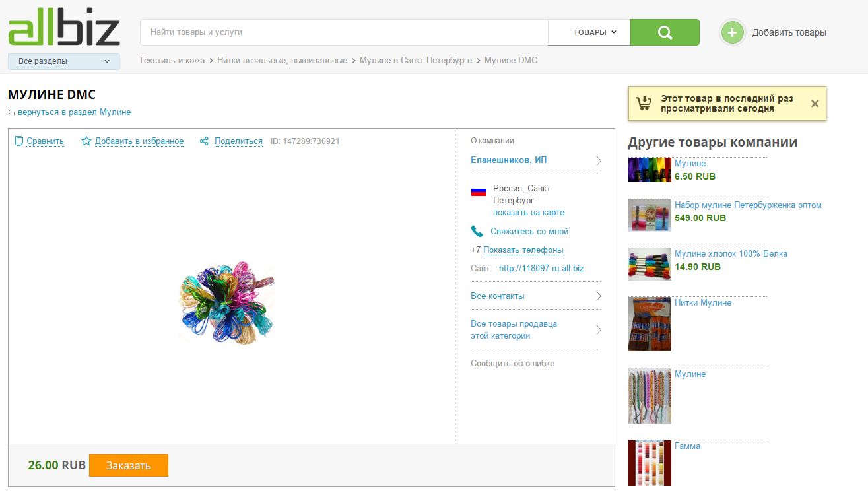Go to Текстиль и кожа breadcrumb

pyautogui.click(x=172, y=60)
